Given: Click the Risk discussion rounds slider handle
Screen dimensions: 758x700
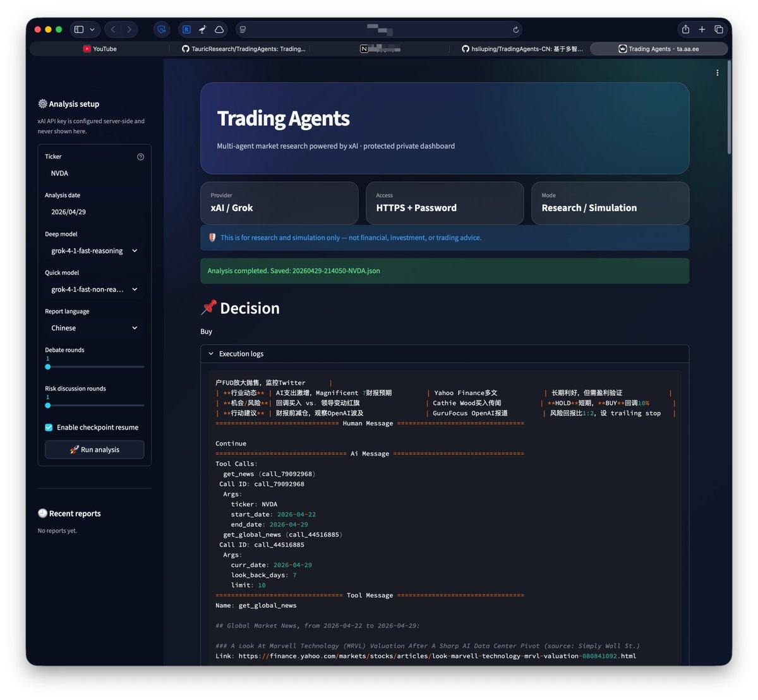Looking at the screenshot, I should pos(48,405).
